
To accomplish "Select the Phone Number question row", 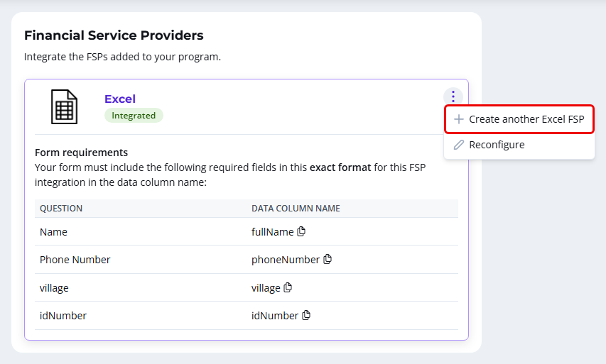I will (247, 260).
